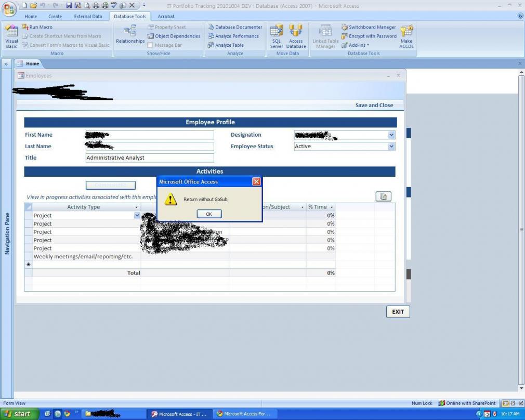Open the Activity Type column filter arrow

tap(137, 207)
